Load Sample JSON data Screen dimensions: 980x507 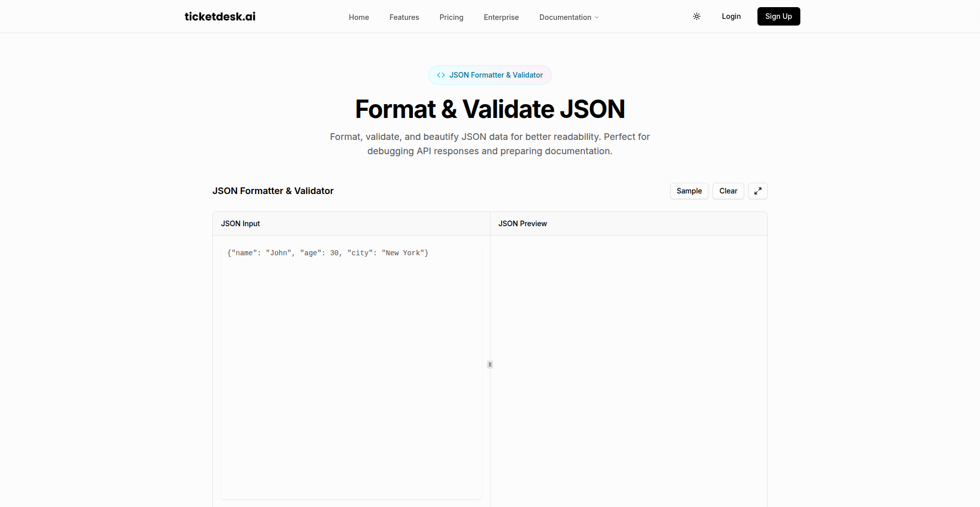pyautogui.click(x=689, y=191)
